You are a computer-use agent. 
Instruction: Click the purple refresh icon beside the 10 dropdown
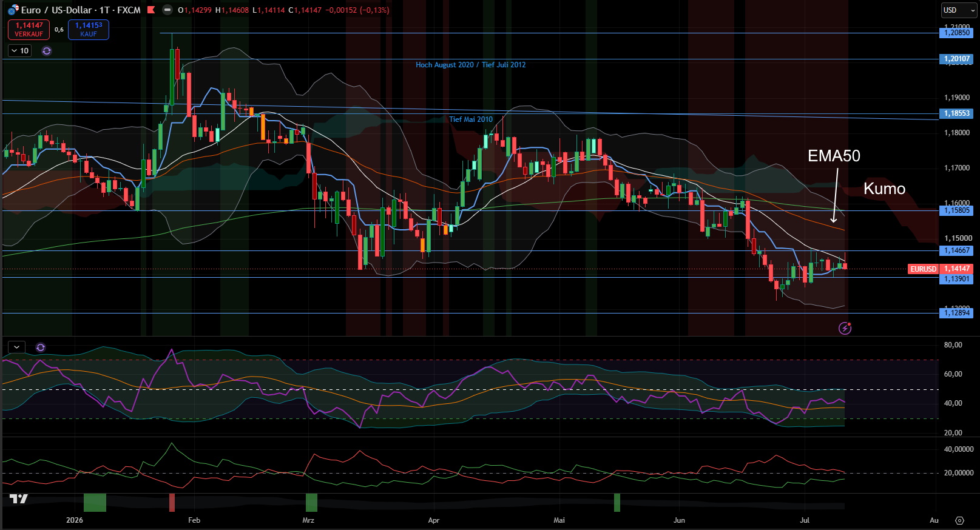(47, 51)
